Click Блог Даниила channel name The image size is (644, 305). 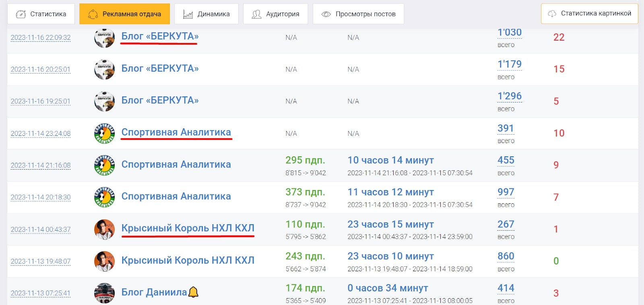pyautogui.click(x=154, y=292)
